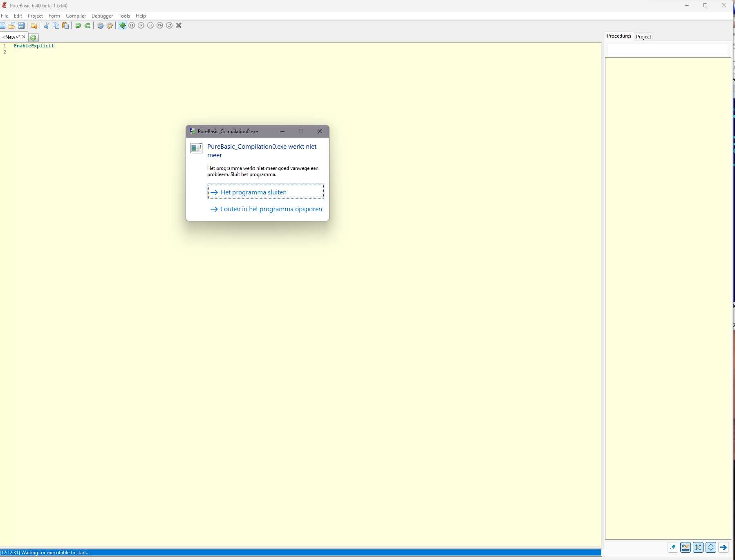Create a new source file via toolbar icon
735x560 pixels.
[2, 25]
